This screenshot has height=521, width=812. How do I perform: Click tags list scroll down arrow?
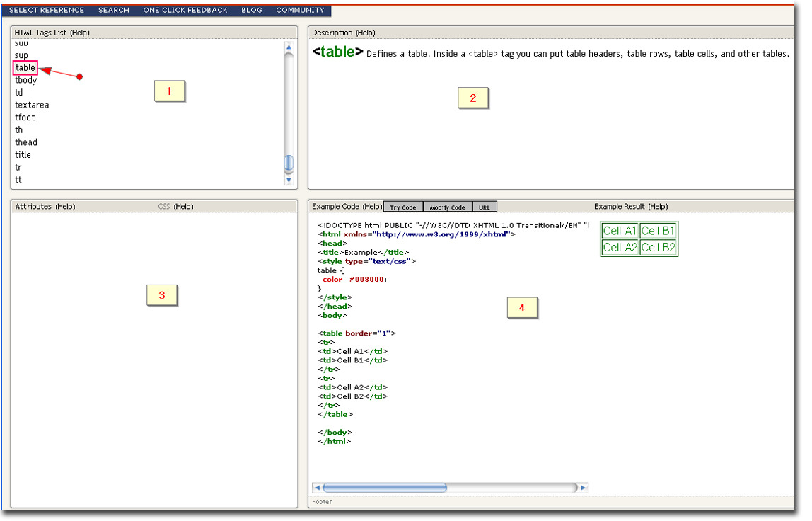click(289, 180)
